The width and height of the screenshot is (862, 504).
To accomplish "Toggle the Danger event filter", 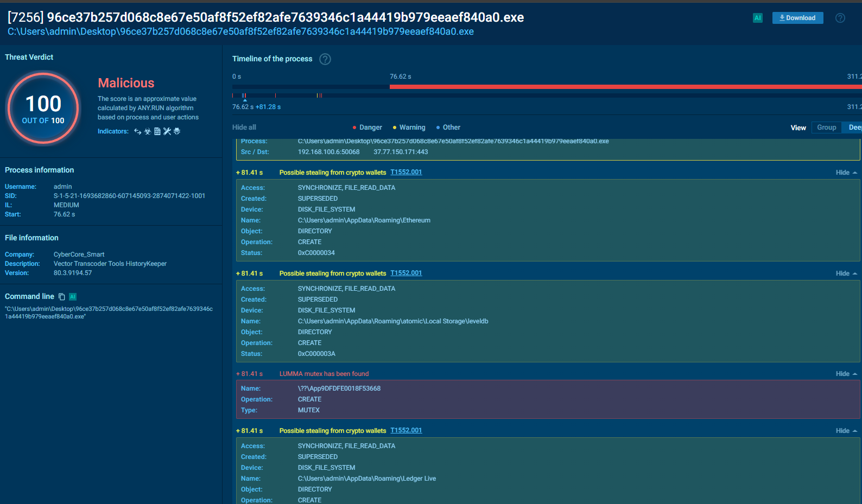I will coord(367,127).
